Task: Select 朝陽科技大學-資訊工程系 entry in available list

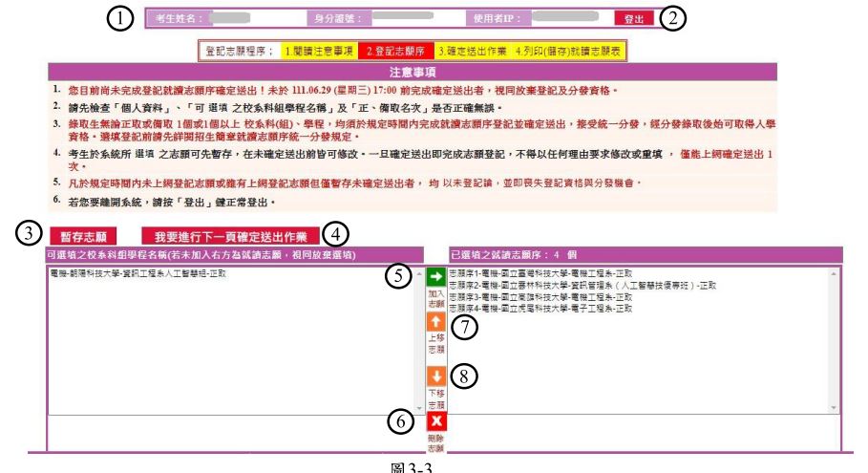Action: coord(138,273)
